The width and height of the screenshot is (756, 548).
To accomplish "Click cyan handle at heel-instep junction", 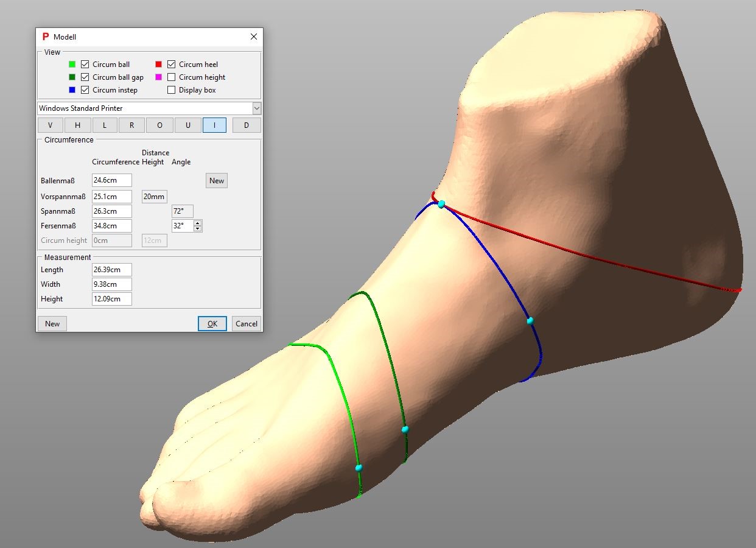I will (x=441, y=204).
